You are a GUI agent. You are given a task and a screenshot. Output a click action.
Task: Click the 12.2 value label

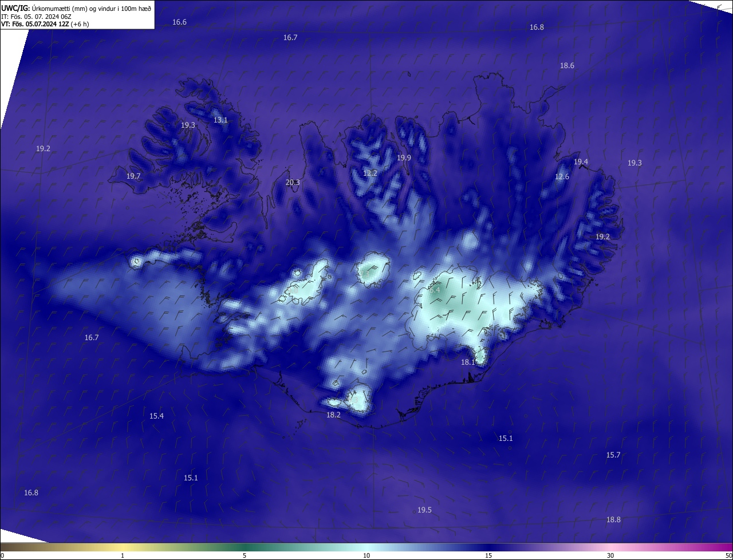pyautogui.click(x=370, y=173)
